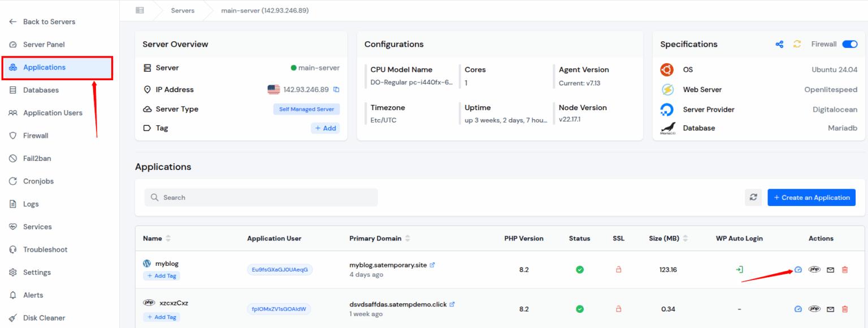Open myblog.satemporary.site external link
This screenshot has height=328, width=868.
tap(432, 265)
